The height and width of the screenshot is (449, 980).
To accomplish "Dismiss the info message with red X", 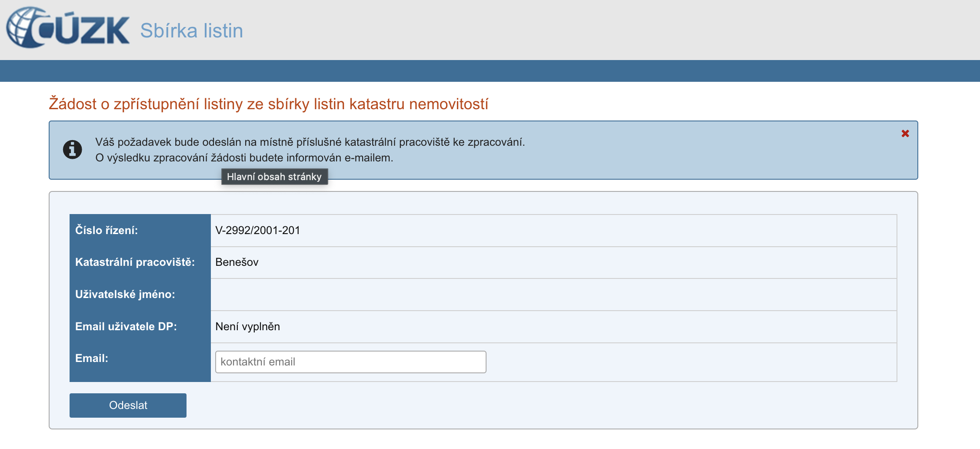I will pos(905,134).
